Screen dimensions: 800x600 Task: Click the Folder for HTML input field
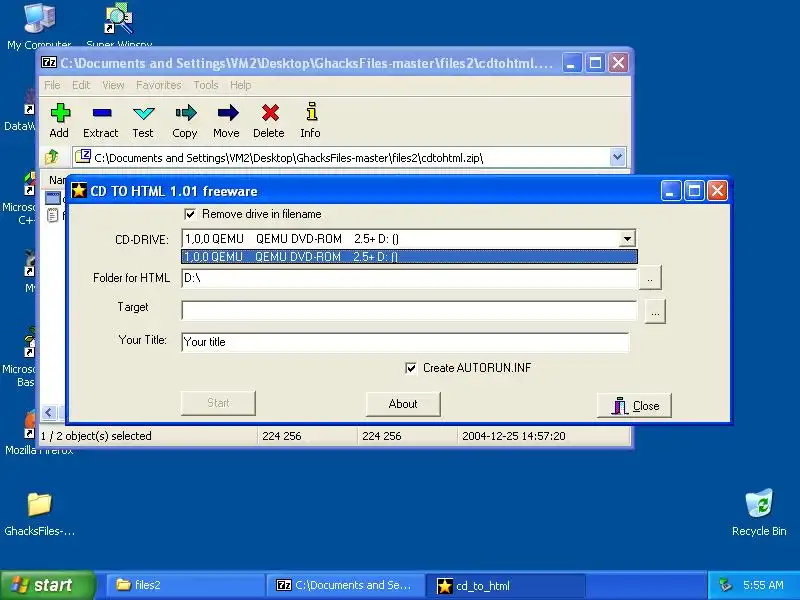click(409, 278)
